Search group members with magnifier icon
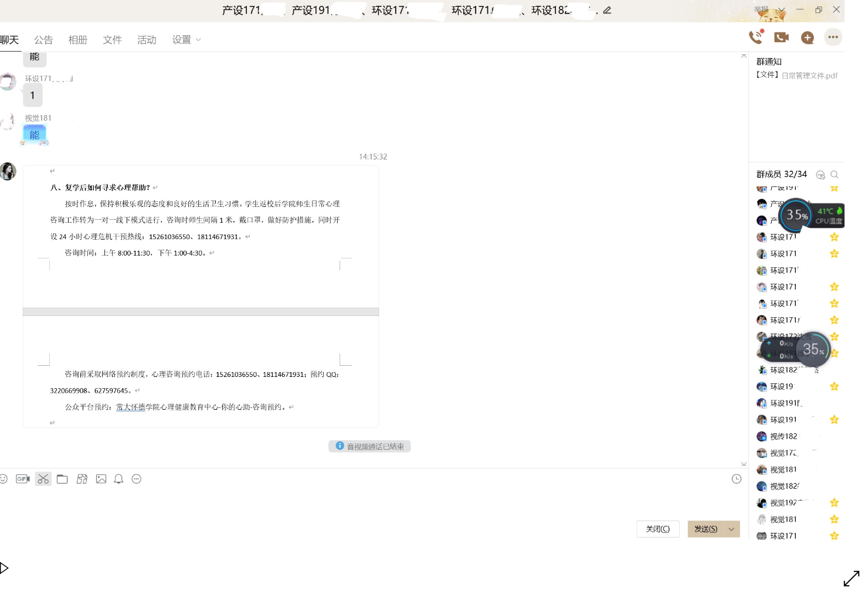Image resolution: width=868 pixels, height=595 pixels. (835, 175)
